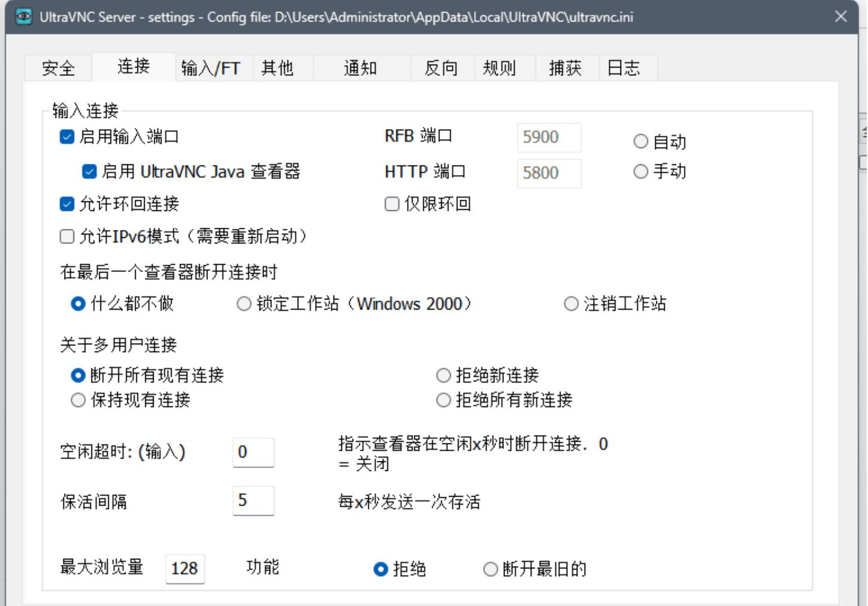Select the 自动 port radio button
The image size is (868, 606).
[x=641, y=142]
